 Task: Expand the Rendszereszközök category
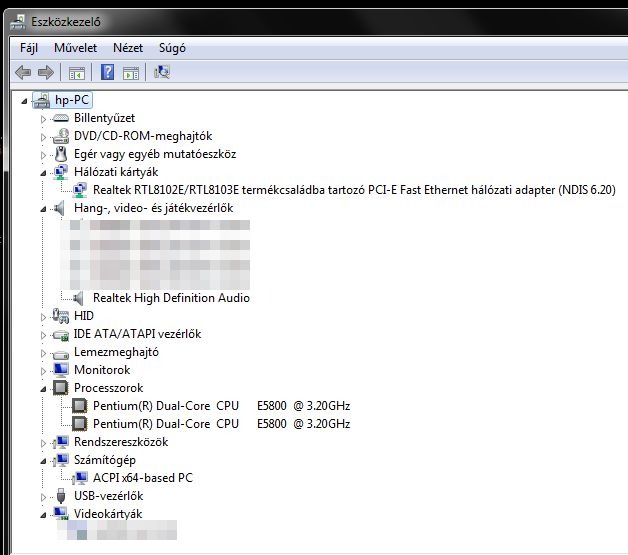click(44, 443)
